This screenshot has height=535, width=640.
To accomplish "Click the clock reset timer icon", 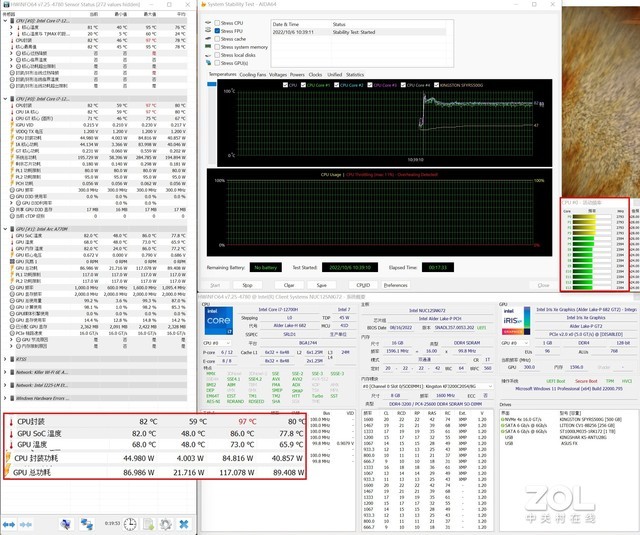I will (x=131, y=523).
